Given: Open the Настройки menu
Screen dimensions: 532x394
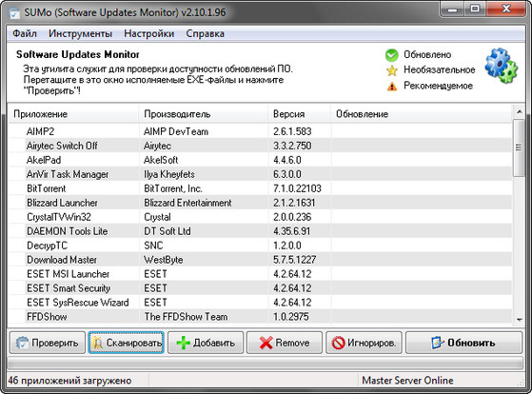Looking at the screenshot, I should pos(149,33).
